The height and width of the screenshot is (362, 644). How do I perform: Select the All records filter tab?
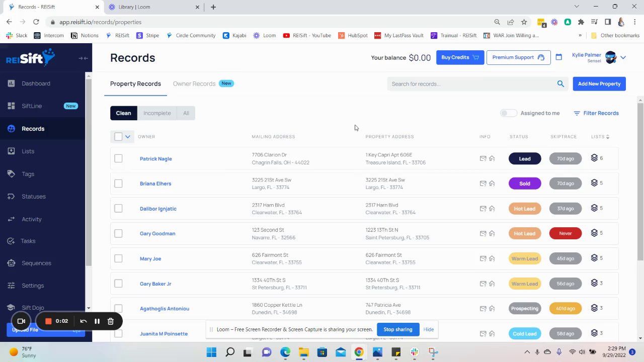[x=186, y=113]
